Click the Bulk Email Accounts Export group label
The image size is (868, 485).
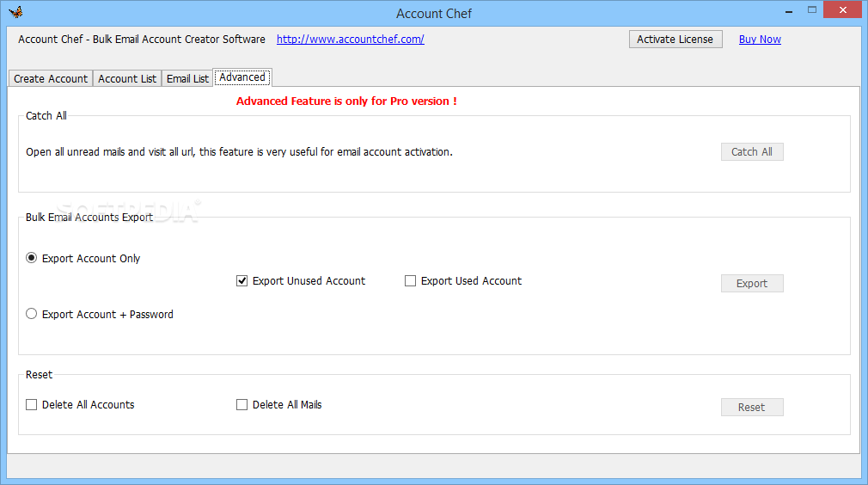(x=89, y=217)
